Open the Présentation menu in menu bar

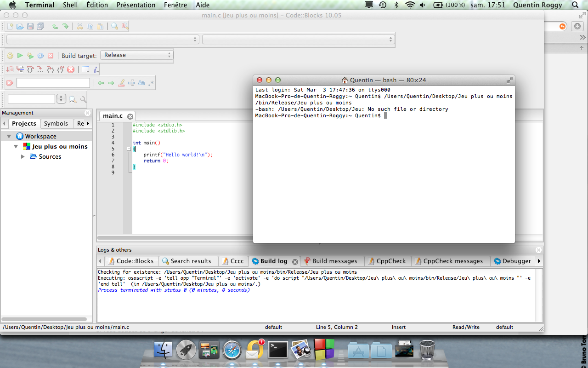coord(136,5)
